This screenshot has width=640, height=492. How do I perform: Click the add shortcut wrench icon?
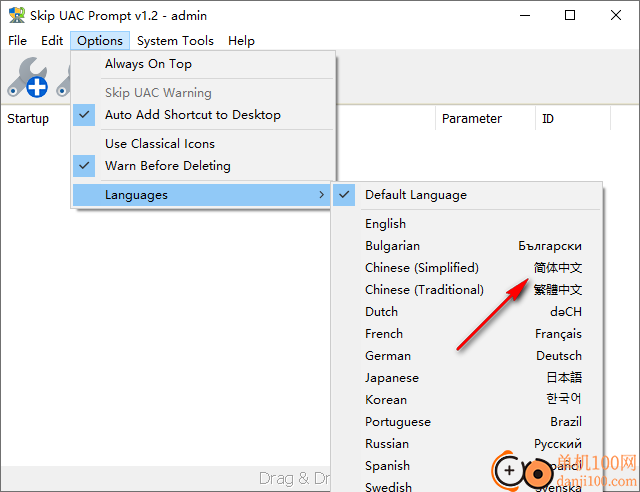(28, 78)
